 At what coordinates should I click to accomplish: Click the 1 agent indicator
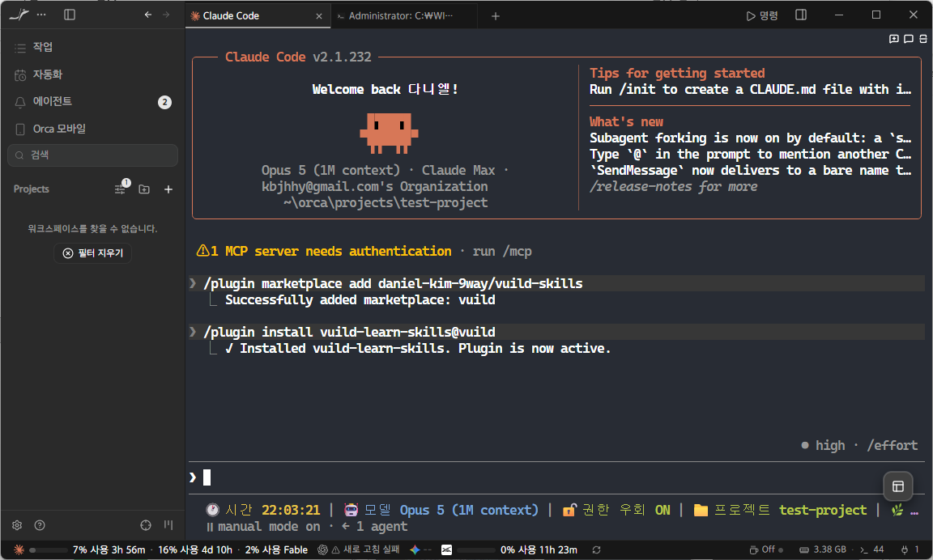(x=374, y=527)
